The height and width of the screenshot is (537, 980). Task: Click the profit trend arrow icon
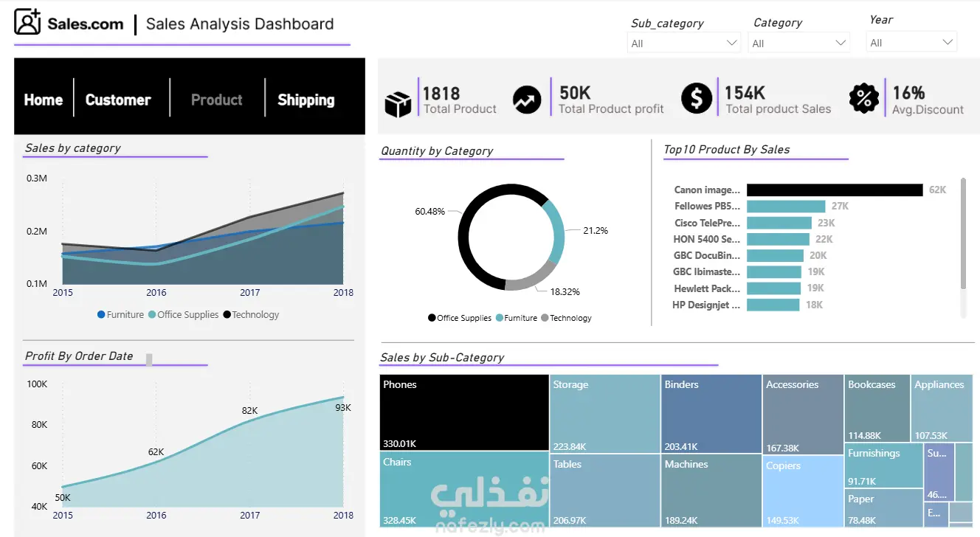pos(527,100)
